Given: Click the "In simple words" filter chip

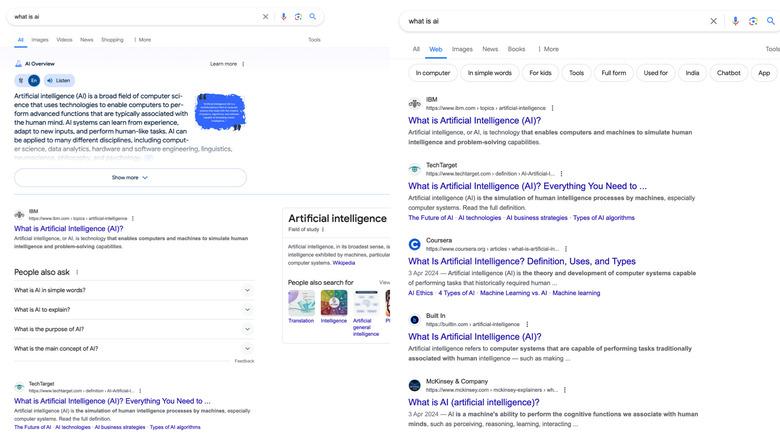Looking at the screenshot, I should pyautogui.click(x=489, y=73).
